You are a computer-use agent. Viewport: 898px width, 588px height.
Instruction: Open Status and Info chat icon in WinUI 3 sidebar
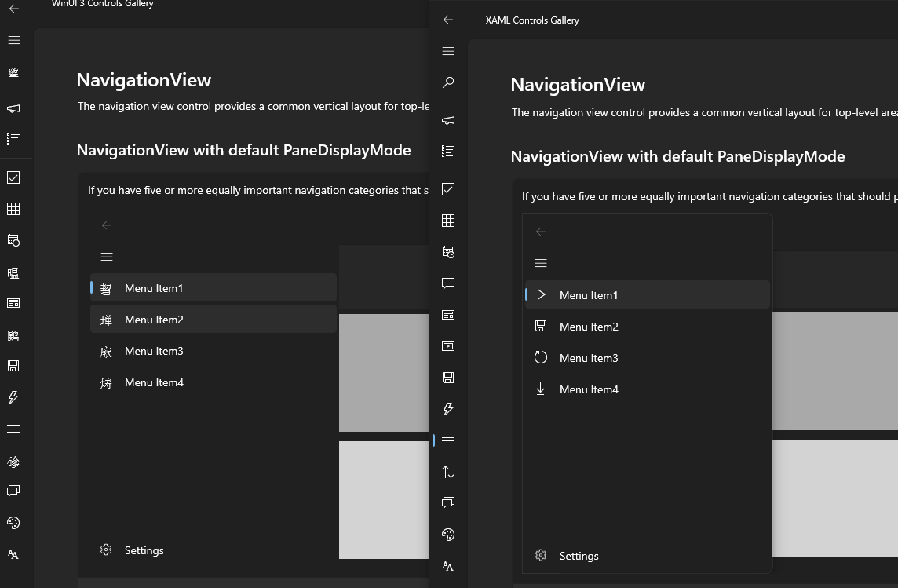pyautogui.click(x=14, y=491)
